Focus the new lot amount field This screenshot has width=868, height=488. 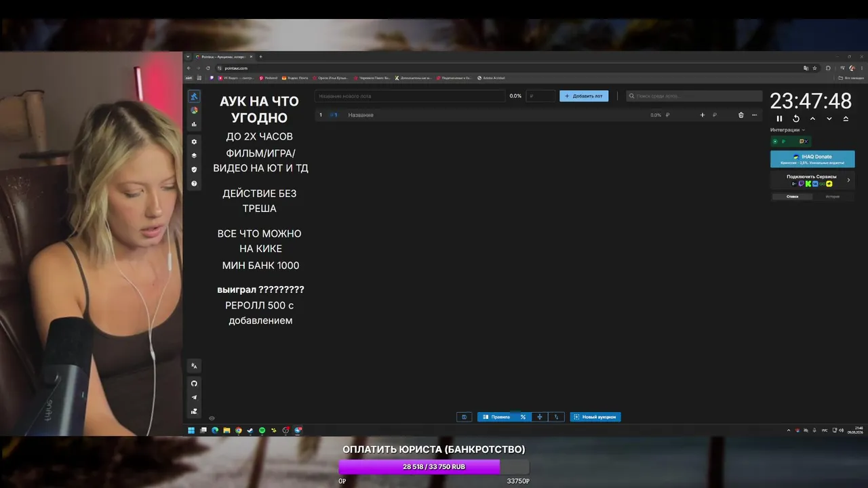coord(540,96)
